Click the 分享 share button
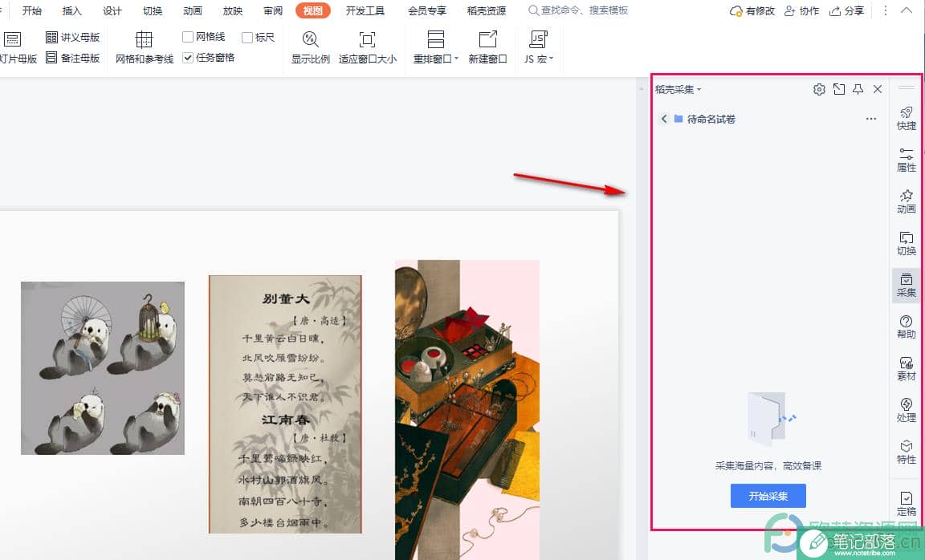The image size is (925, 560). pos(846,10)
